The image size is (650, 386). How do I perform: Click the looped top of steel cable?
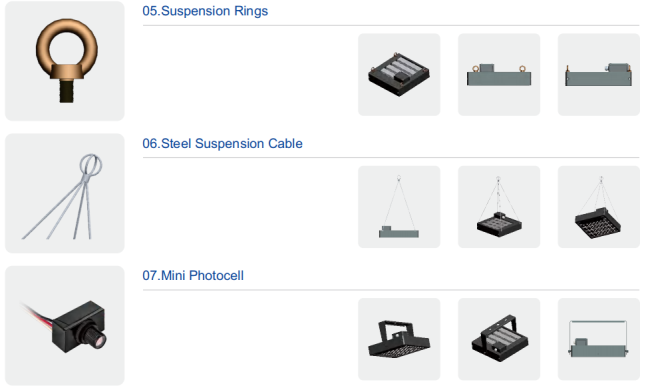tap(91, 165)
